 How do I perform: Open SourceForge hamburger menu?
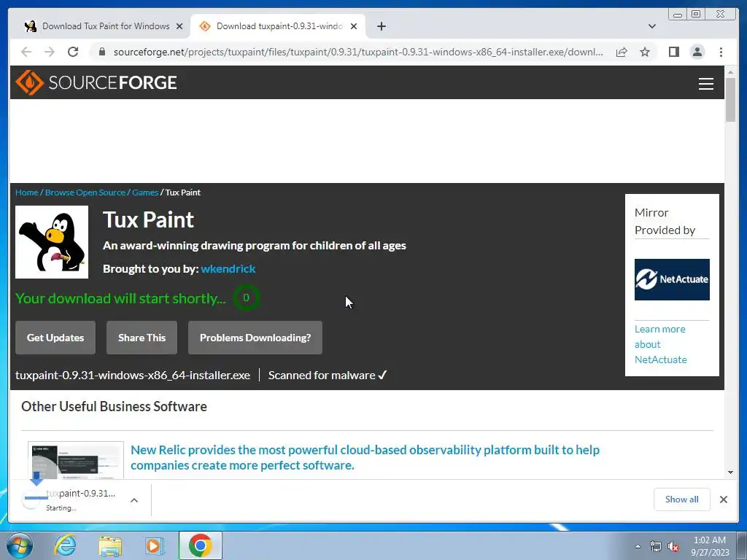pyautogui.click(x=705, y=83)
